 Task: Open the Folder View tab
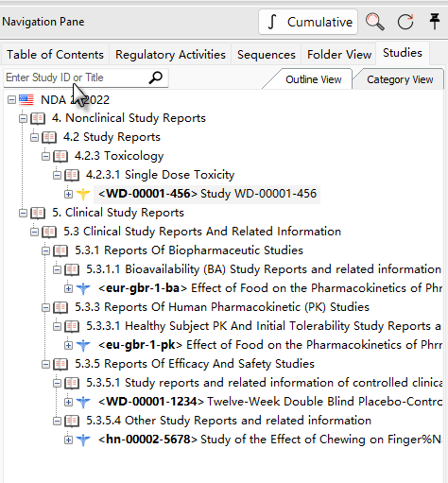[339, 55]
